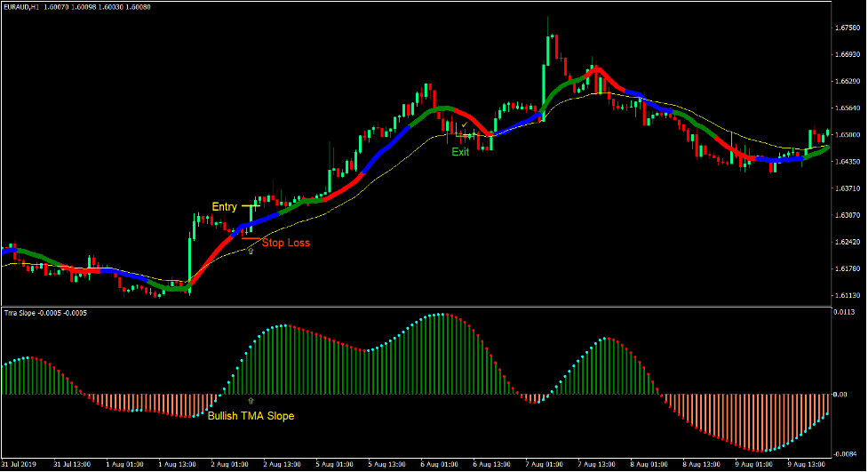Image resolution: width=868 pixels, height=472 pixels.
Task: Select the orange Stop Loss text label
Action: pyautogui.click(x=285, y=243)
